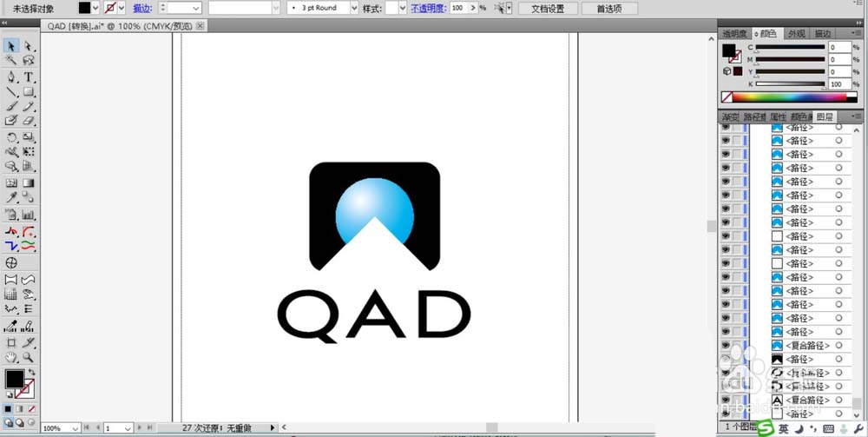Viewport: 868px width, 437px height.
Task: Open the Color panel flyout menu
Action: (x=856, y=34)
